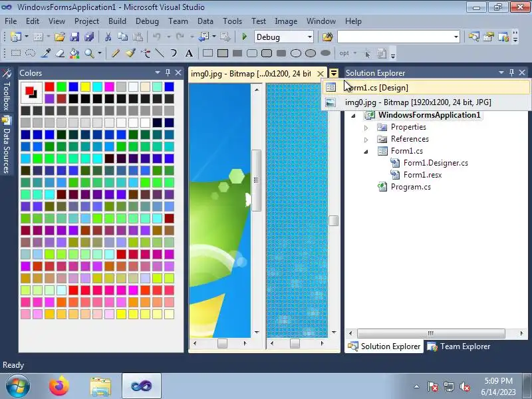
Task: Click the Start Debugging green arrow
Action: coord(244,37)
